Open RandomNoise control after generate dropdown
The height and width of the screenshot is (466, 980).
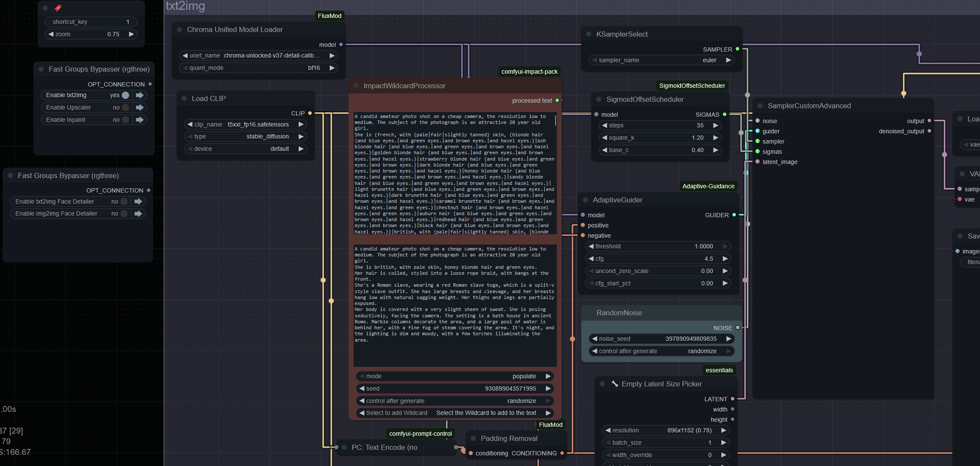(x=661, y=351)
